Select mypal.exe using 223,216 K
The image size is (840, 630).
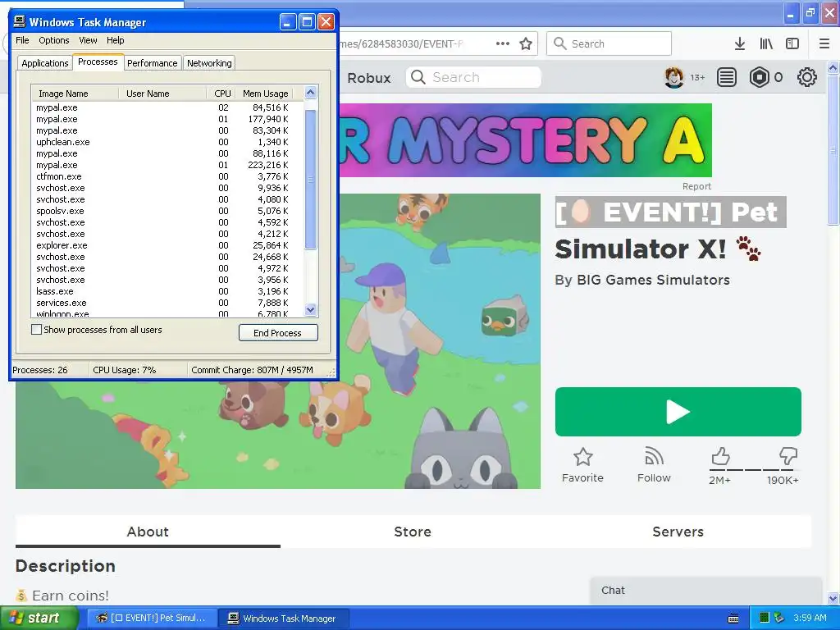tap(167, 165)
